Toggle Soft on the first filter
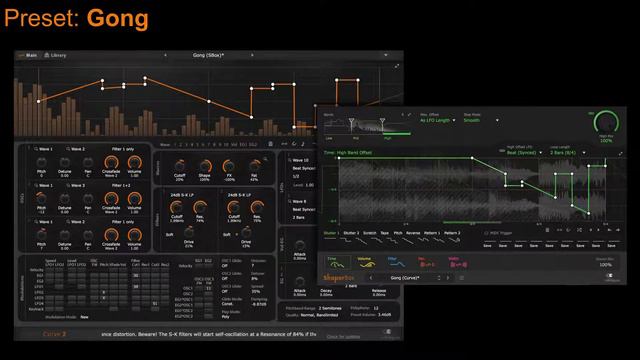The image size is (640, 360). coord(169,235)
